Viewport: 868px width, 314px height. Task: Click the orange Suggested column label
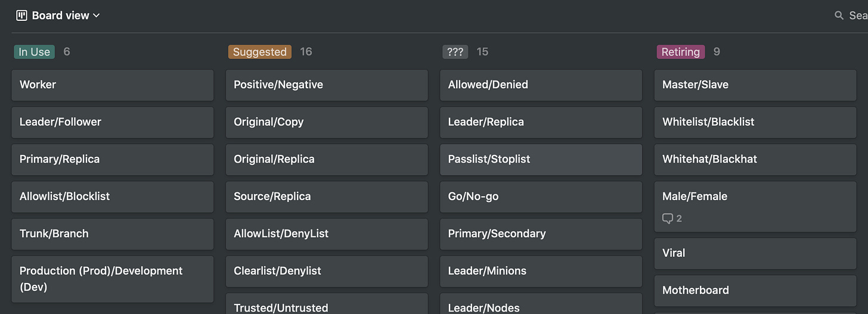coord(260,52)
